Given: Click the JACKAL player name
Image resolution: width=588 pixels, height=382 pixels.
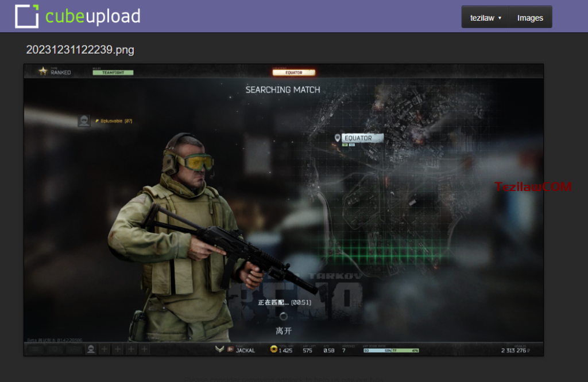Looking at the screenshot, I should (x=245, y=350).
